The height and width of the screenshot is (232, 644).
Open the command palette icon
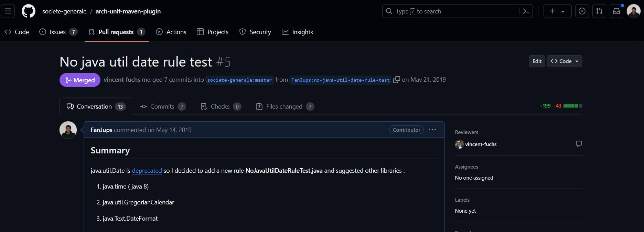[526, 11]
